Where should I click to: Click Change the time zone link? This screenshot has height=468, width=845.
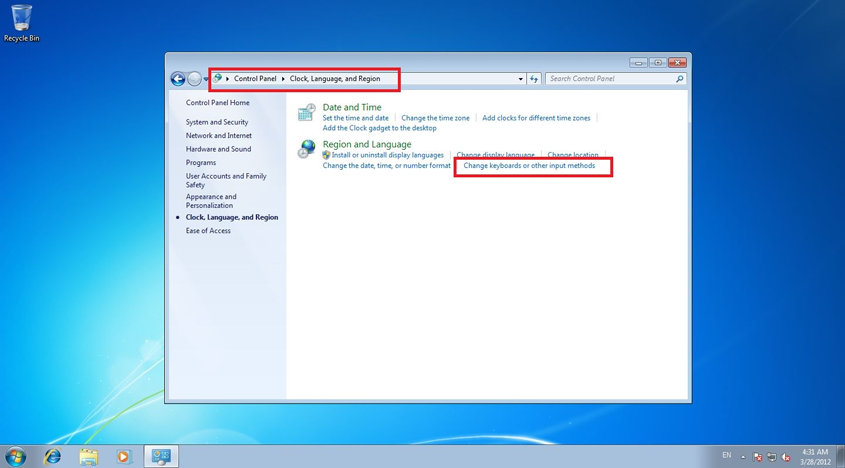(435, 118)
